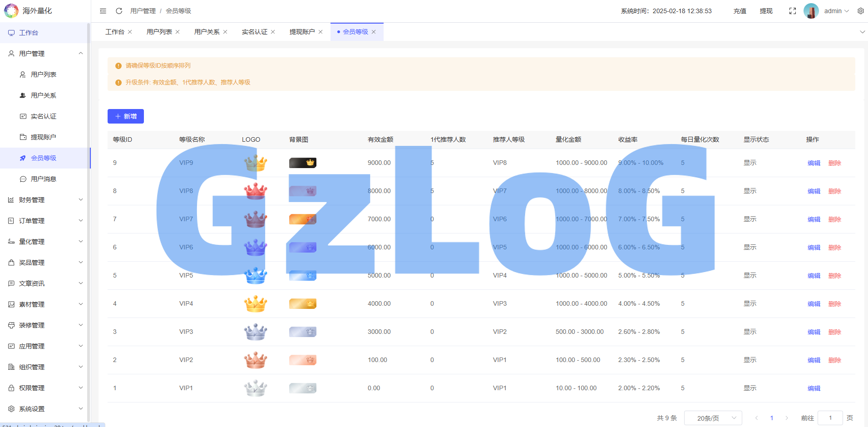Image resolution: width=868 pixels, height=427 pixels.
Task: Collapse the sidebar with the hamburger icon
Action: [x=103, y=11]
